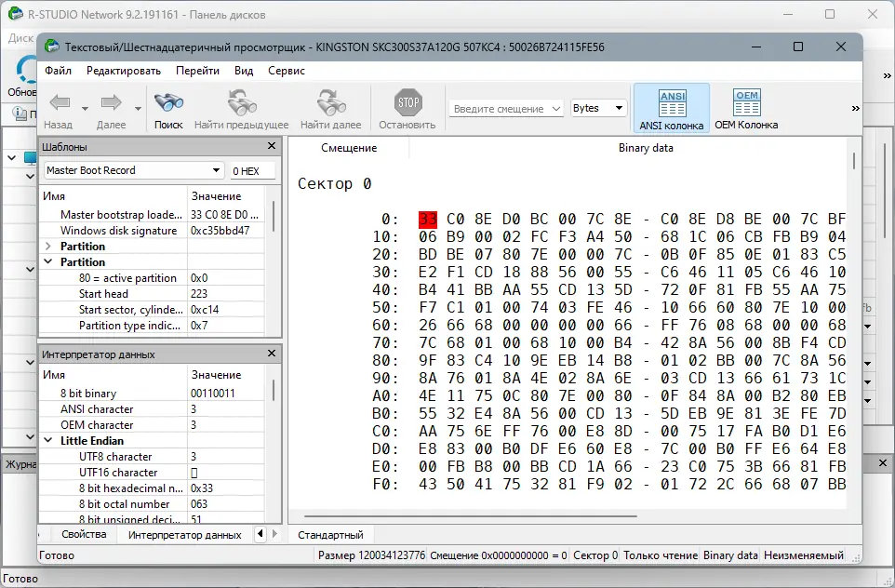Screen dimensions: 895x588
Task: Toggle the OEM Колонка view
Action: tap(746, 109)
